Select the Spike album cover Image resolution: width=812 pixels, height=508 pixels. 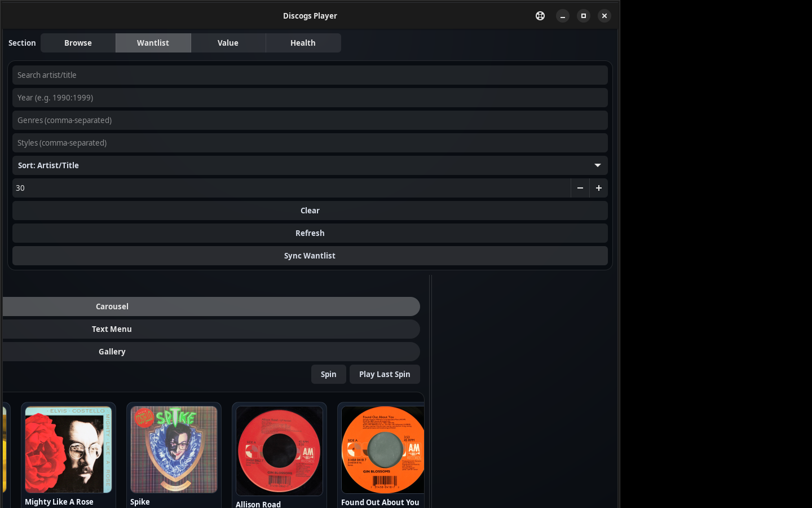[174, 450]
